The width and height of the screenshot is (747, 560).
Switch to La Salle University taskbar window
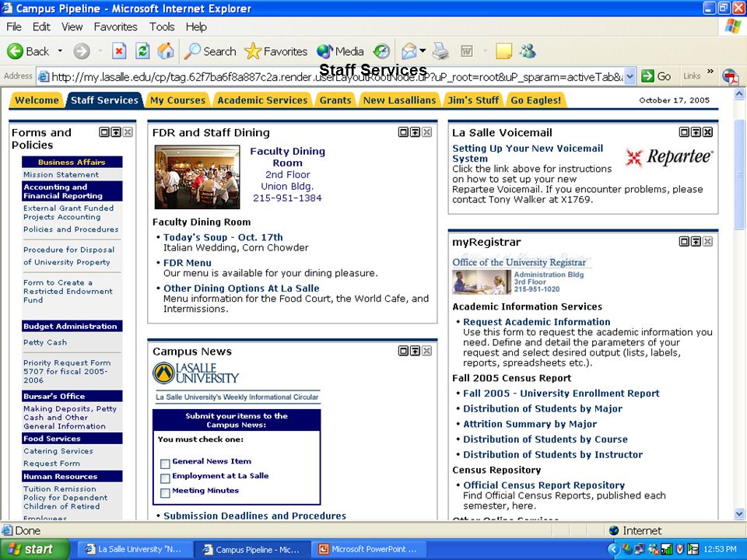click(x=134, y=549)
